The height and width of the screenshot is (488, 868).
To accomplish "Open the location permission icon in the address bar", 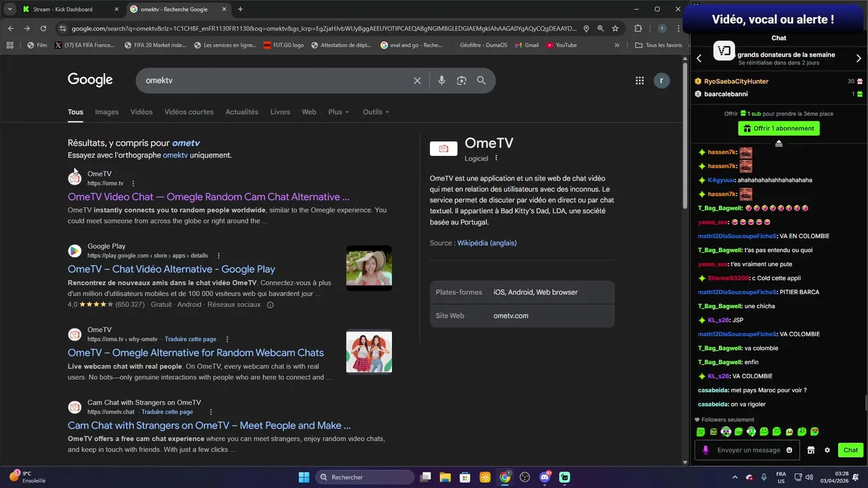I will 586,28.
